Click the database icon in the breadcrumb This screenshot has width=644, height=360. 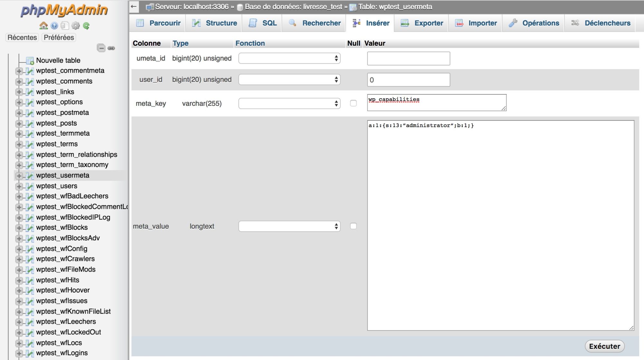[240, 7]
